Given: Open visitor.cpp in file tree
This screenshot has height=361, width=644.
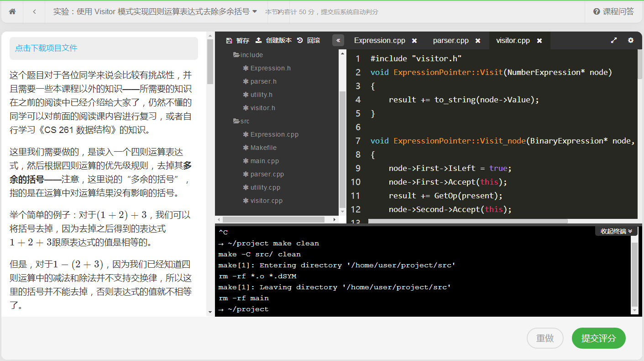Looking at the screenshot, I should tap(267, 201).
